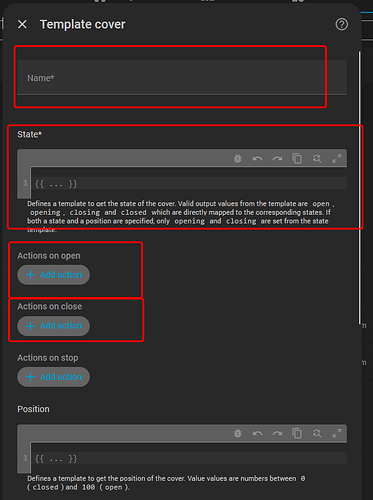Viewport: 373px width, 500px height.
Task: Copy State editor contents to clipboard
Action: tap(297, 159)
